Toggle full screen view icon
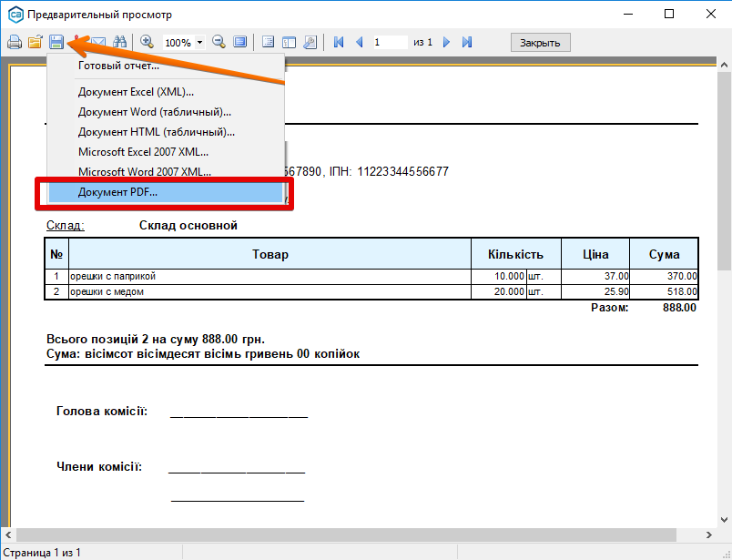This screenshot has width=732, height=560. tap(240, 42)
